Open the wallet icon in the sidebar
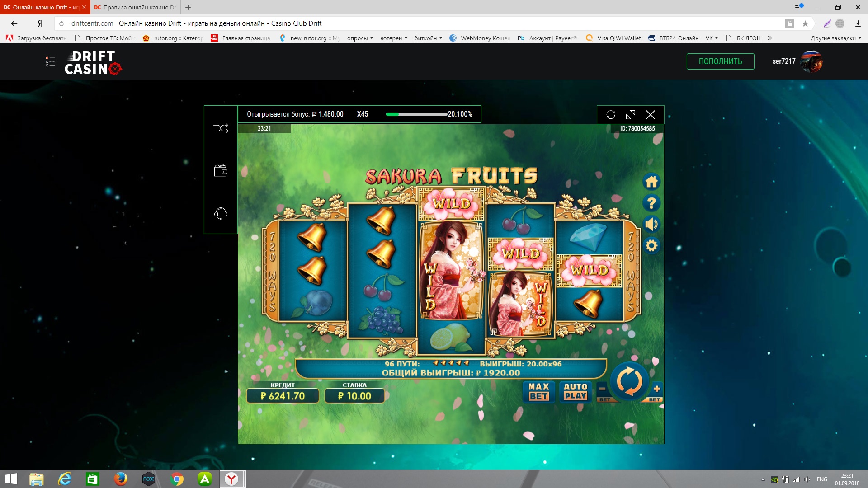Image resolution: width=868 pixels, height=488 pixels. pyautogui.click(x=221, y=171)
